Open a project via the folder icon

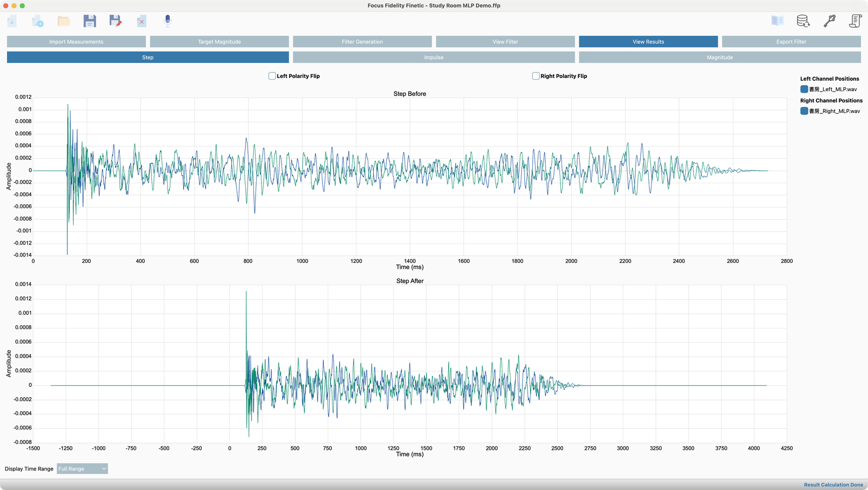[x=64, y=21]
